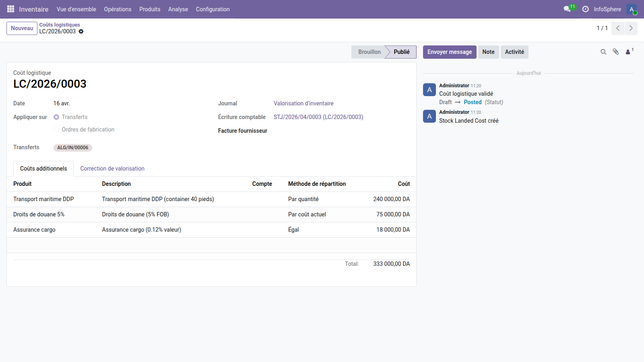Click the Administrator user avatar
The width and height of the screenshot is (644, 362).
pos(632,9)
